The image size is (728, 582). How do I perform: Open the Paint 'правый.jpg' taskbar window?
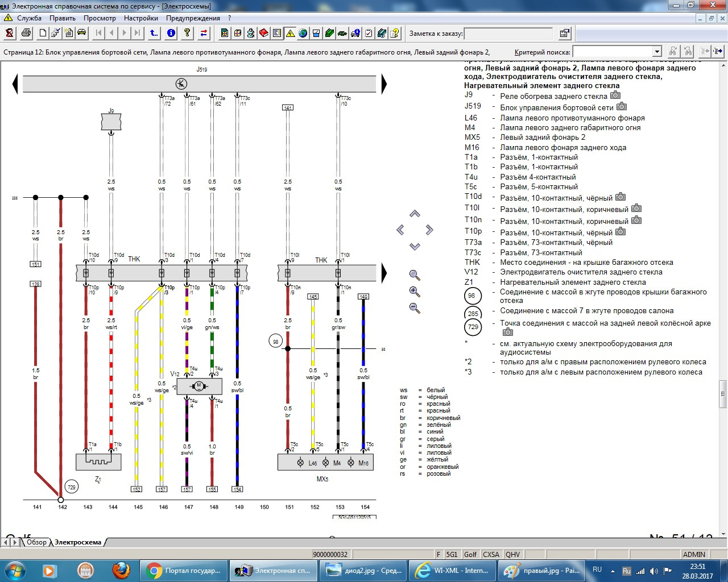click(x=540, y=570)
